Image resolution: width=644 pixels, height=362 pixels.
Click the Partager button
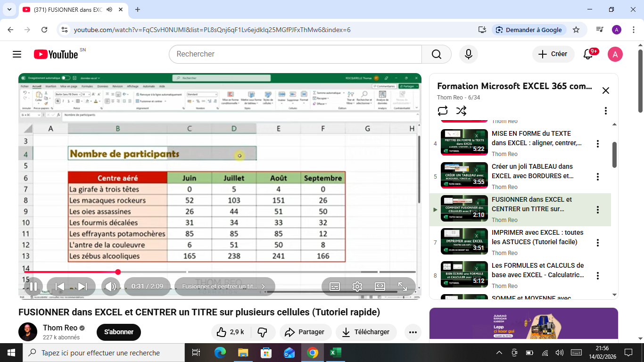pos(305,332)
